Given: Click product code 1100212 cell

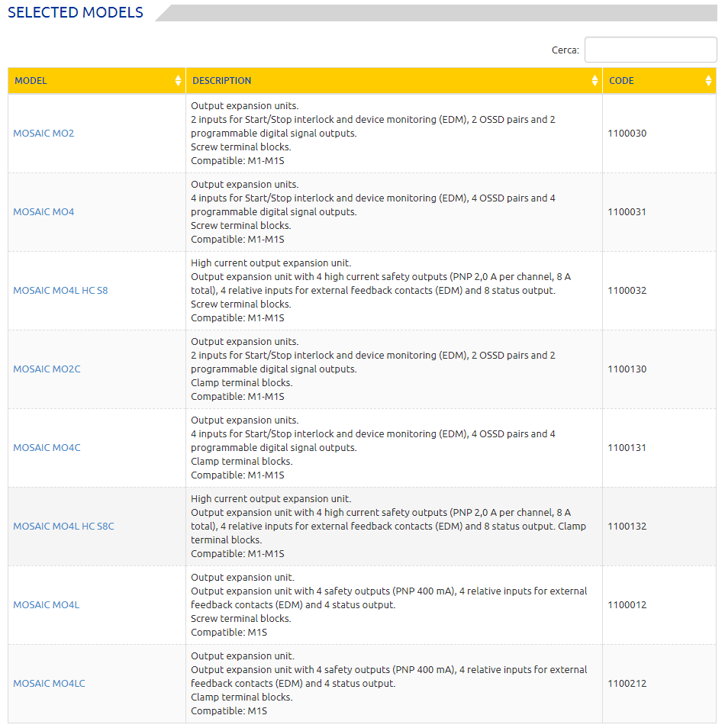Looking at the screenshot, I should tap(627, 684).
